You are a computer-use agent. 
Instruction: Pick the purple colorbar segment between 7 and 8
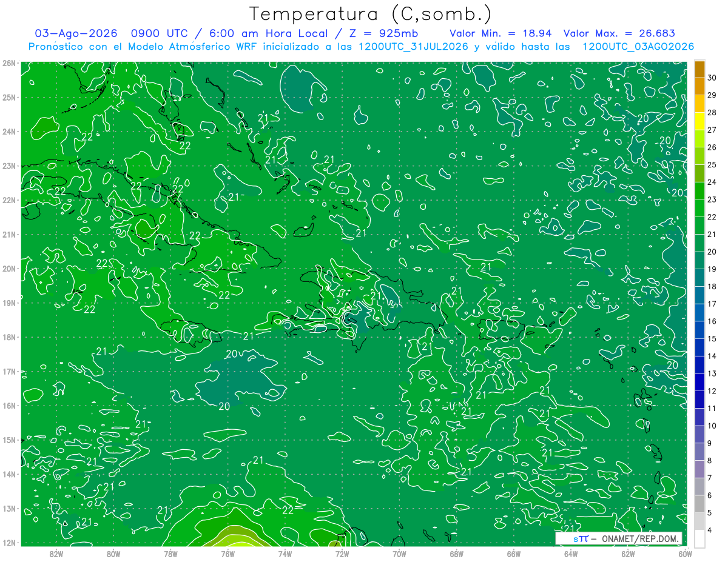pyautogui.click(x=699, y=469)
